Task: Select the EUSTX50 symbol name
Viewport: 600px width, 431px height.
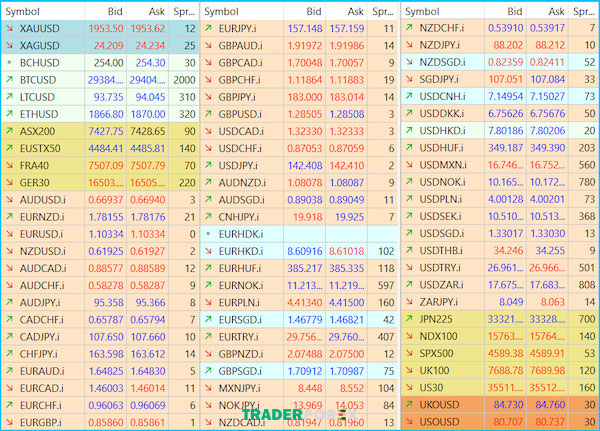Action: pyautogui.click(x=40, y=148)
